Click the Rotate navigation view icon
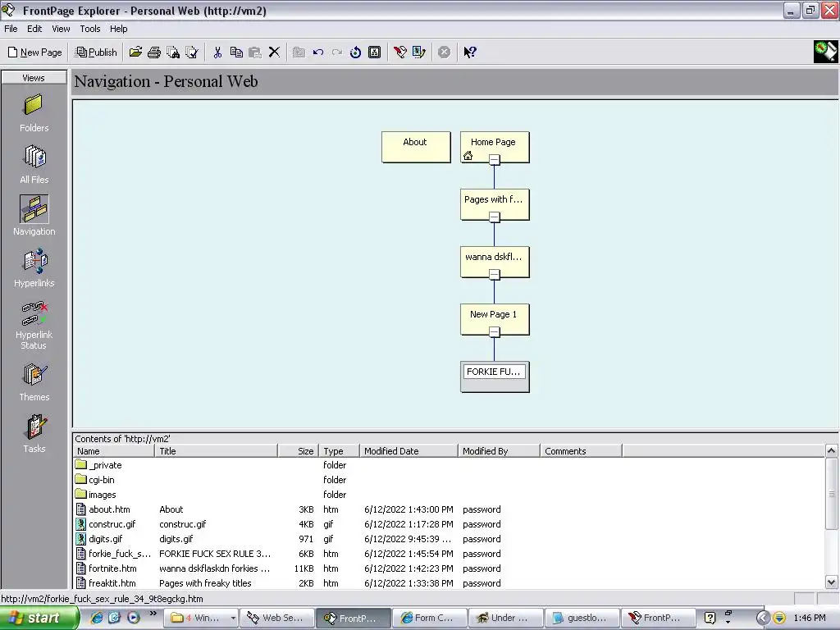Viewport: 840px width, 630px height. click(x=356, y=52)
